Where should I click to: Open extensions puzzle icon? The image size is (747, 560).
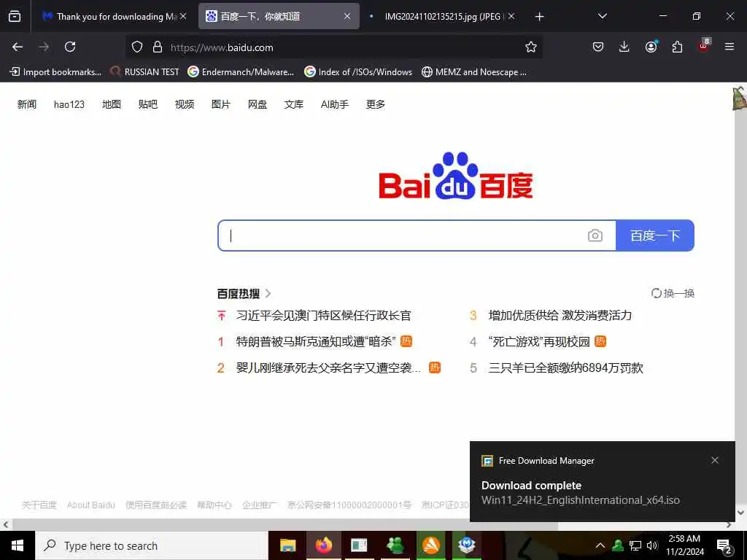tap(677, 47)
